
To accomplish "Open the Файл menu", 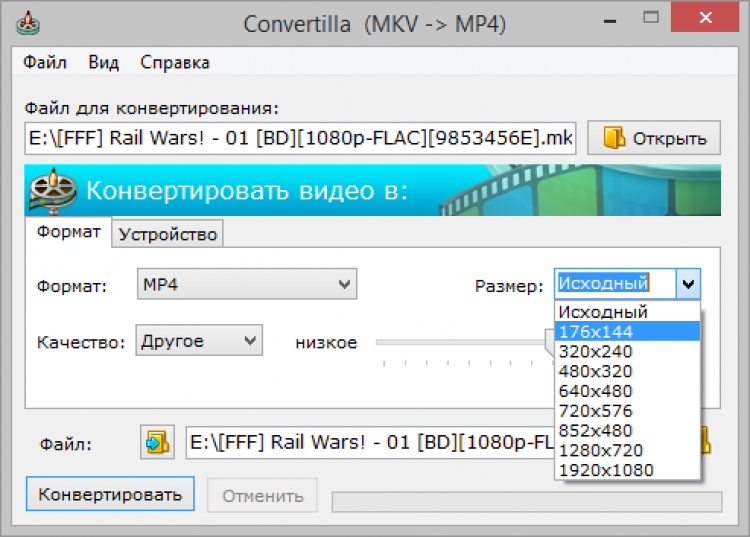I will click(x=44, y=62).
